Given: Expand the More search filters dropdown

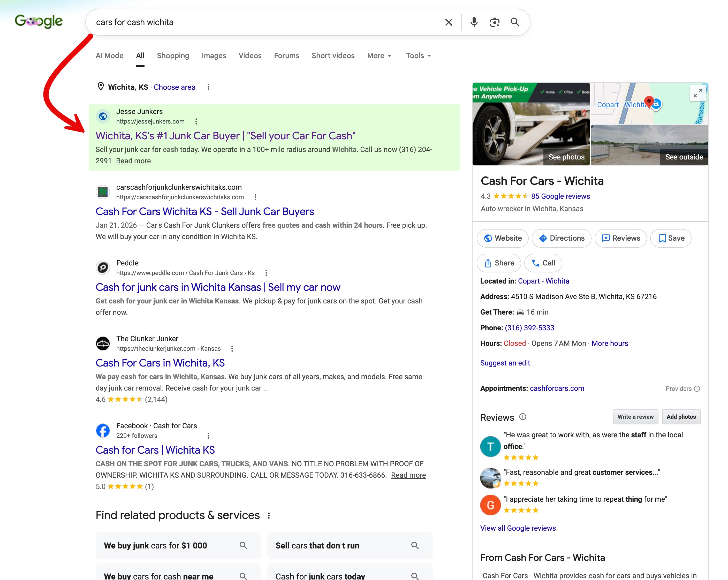Looking at the screenshot, I should 379,56.
